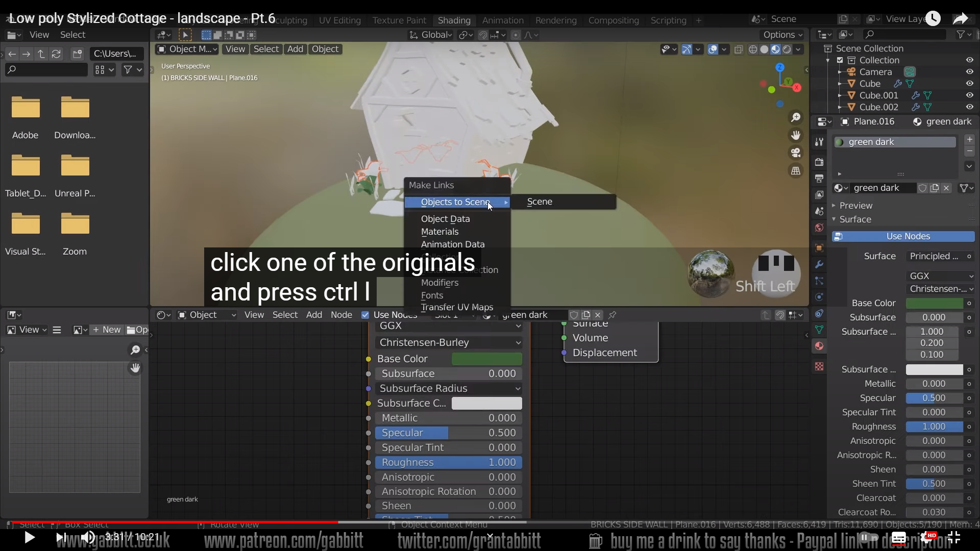The width and height of the screenshot is (980, 551).
Task: Open the Material properties tab icon
Action: click(819, 346)
